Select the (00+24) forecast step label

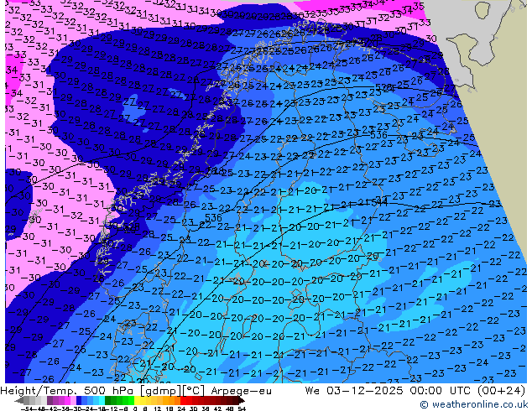pyautogui.click(x=501, y=390)
